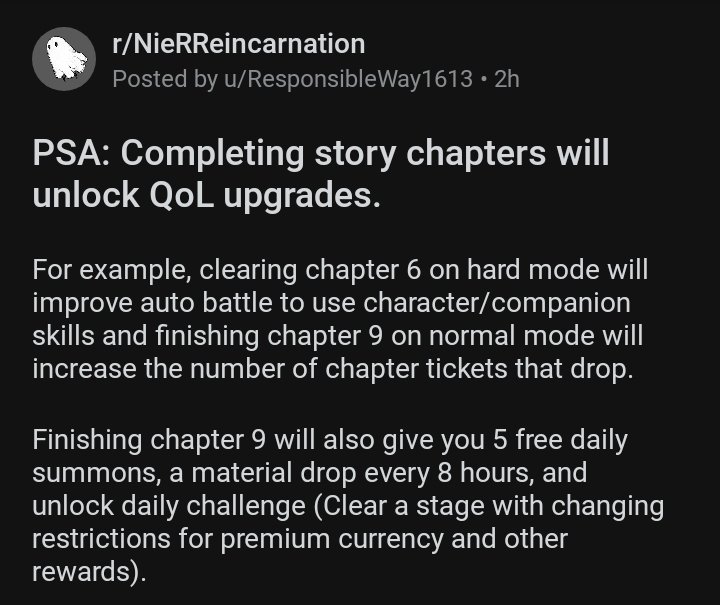This screenshot has width=720, height=605.
Task: Click the 'Posted by' label text
Action: [165, 79]
